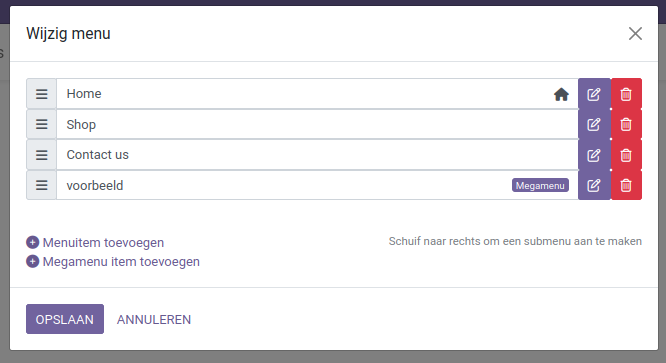Click the Megamenu badge on voorbeeld
Screen dimensions: 666x363
click(x=540, y=186)
